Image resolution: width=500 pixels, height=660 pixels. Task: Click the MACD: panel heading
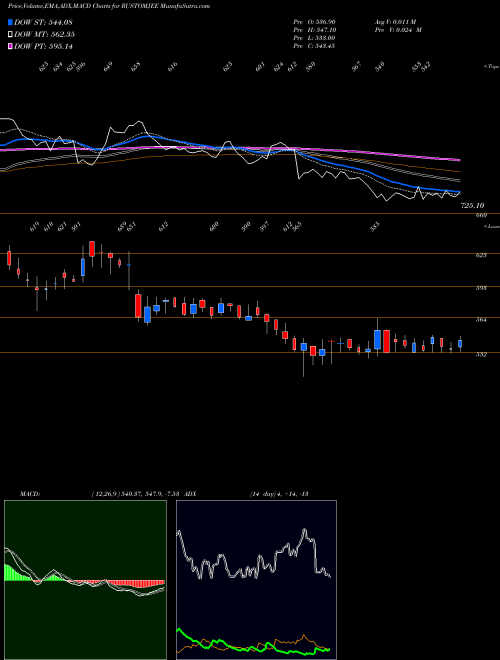click(30, 494)
